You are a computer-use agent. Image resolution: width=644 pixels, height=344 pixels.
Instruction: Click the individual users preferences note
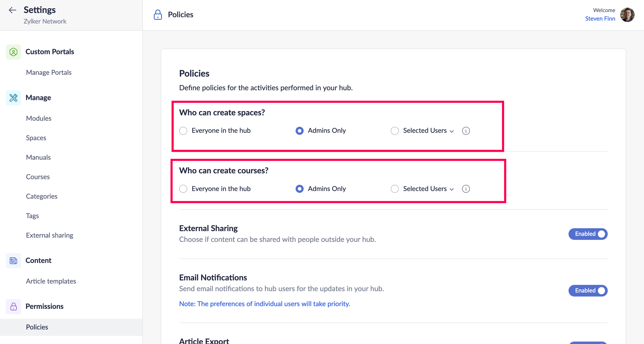[x=265, y=304]
